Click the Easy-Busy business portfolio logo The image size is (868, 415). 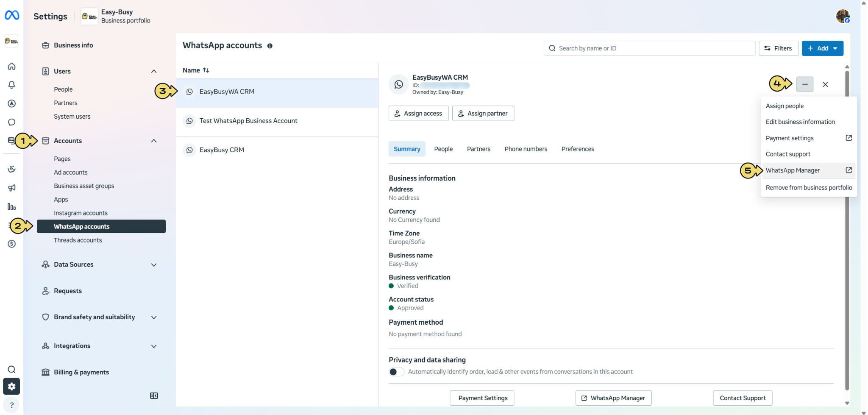pyautogui.click(x=89, y=16)
